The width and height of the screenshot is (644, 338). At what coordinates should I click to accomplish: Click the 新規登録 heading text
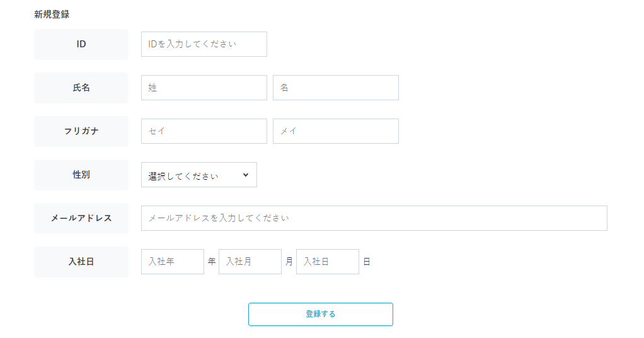52,15
